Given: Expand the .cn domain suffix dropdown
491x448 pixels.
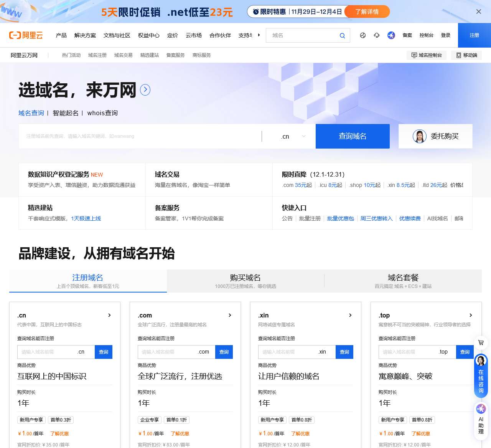Looking at the screenshot, I should (293, 136).
